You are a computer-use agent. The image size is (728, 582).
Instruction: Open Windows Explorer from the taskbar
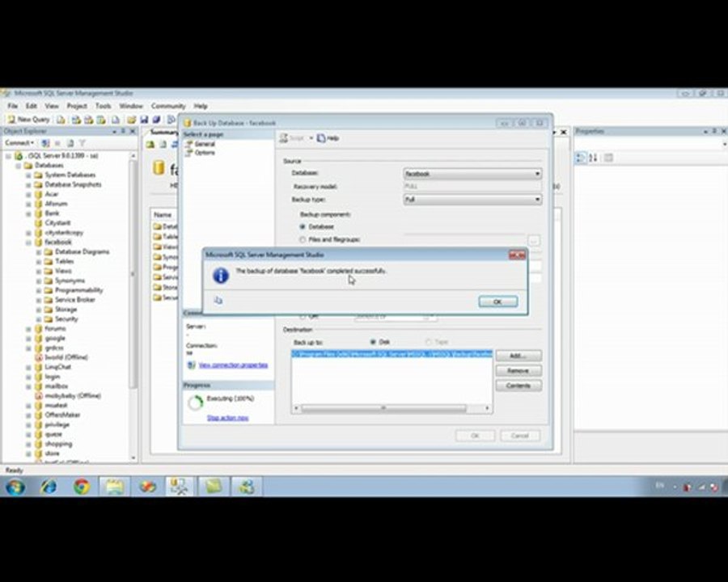point(114,487)
